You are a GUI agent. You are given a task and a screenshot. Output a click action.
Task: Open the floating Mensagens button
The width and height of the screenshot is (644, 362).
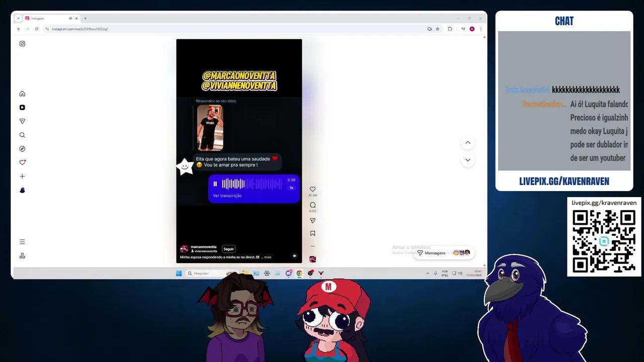click(444, 253)
